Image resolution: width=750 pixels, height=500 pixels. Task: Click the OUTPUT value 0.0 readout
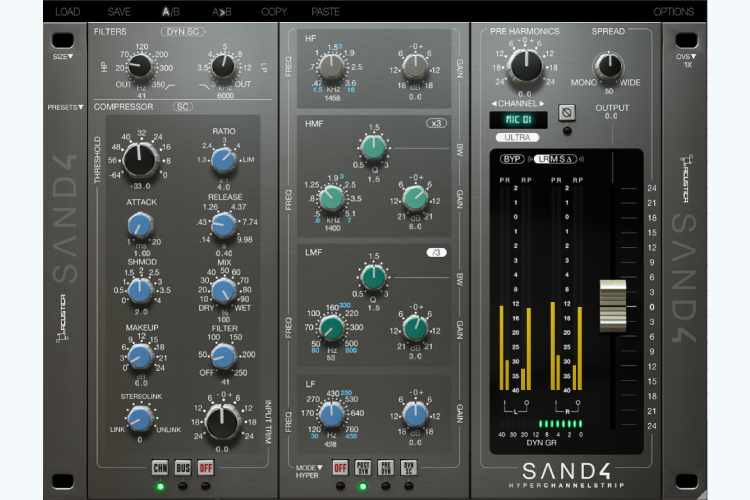611,116
